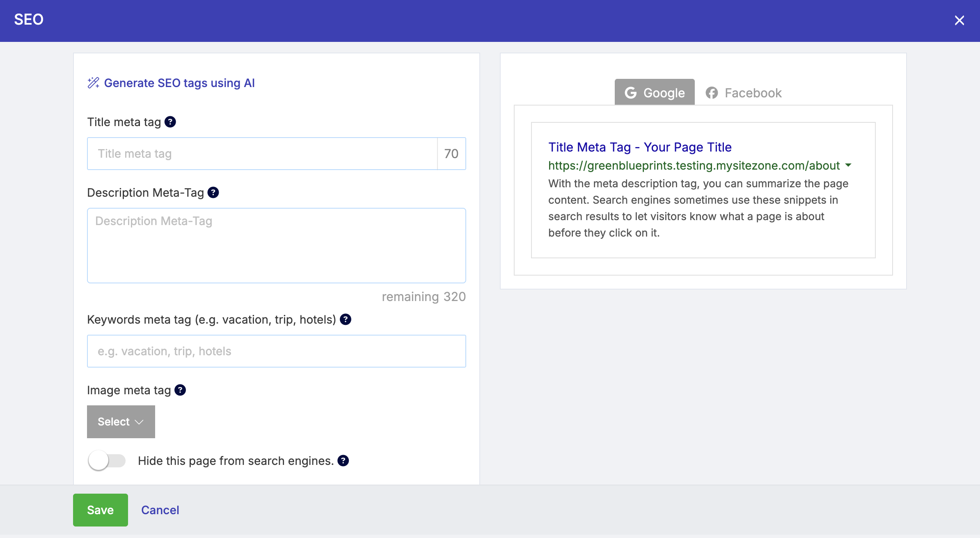
Task: Focus the Keywords meta tag input
Action: (277, 351)
